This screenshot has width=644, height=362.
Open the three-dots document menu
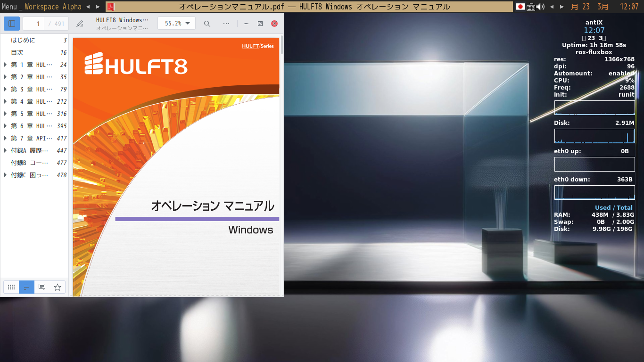click(x=226, y=24)
